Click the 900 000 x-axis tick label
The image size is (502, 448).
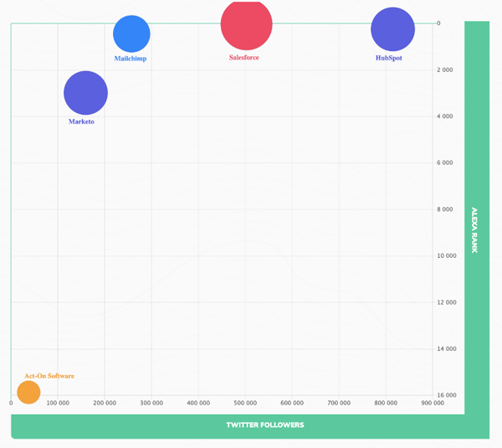point(433,404)
